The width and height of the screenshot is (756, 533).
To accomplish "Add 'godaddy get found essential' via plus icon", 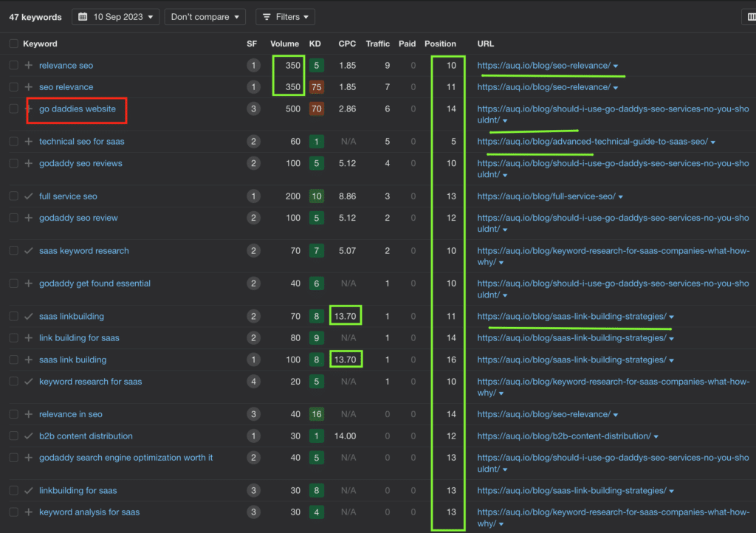I will [29, 283].
